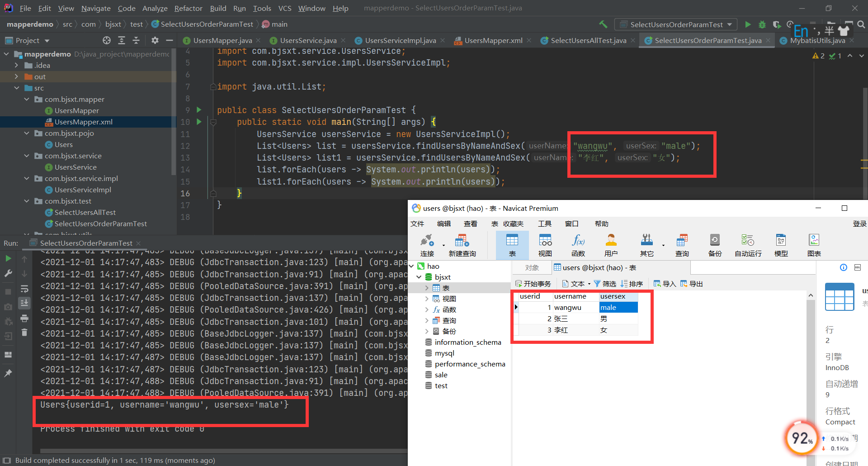The width and height of the screenshot is (868, 466).
Task: Open 文本 dropdown in Navicat
Action: coord(576,284)
